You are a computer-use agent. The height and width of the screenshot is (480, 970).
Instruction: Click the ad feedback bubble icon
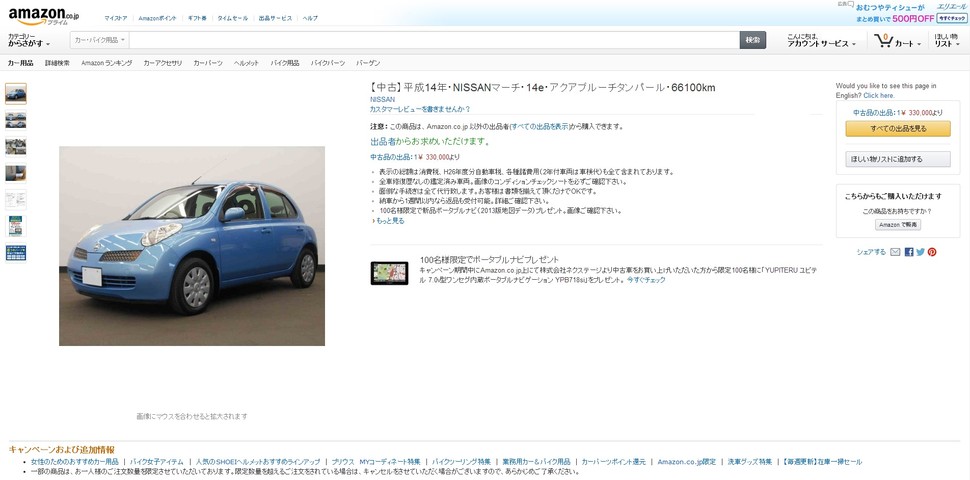851,4
